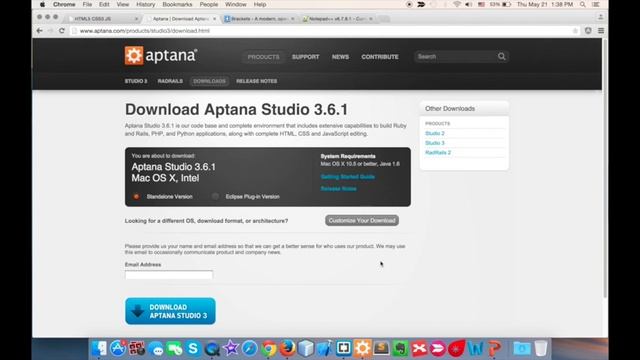Open the Trash in the dock
The image size is (640, 360).
(541, 348)
